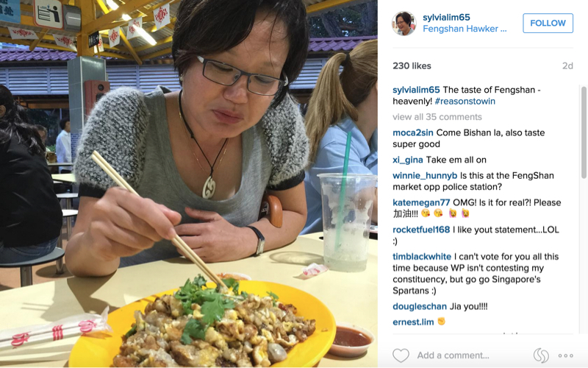Open the sylvialim65 username in header
Screen dimensions: 588x368
(446, 17)
